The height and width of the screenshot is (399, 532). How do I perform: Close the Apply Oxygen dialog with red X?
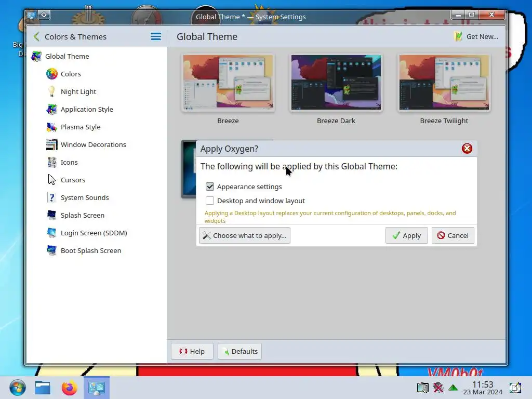click(467, 148)
